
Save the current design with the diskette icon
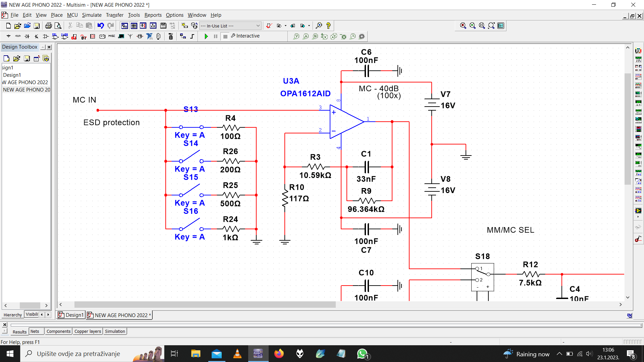coord(37,26)
